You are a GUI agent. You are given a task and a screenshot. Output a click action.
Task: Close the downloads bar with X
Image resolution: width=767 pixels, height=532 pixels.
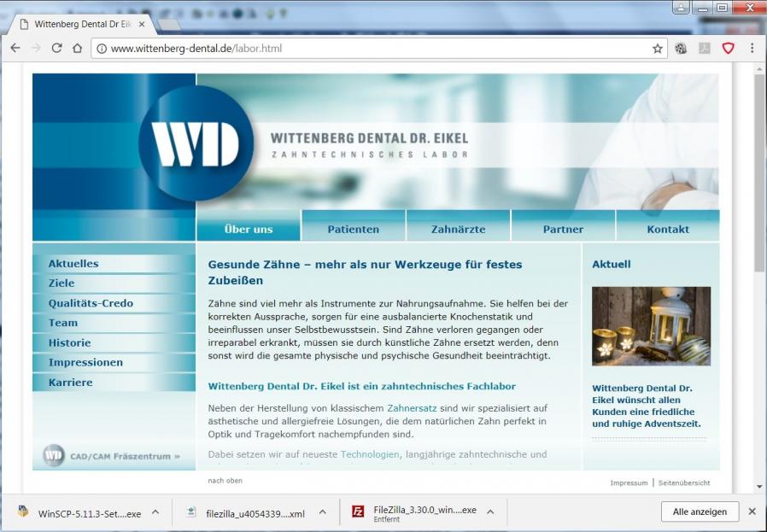point(752,512)
